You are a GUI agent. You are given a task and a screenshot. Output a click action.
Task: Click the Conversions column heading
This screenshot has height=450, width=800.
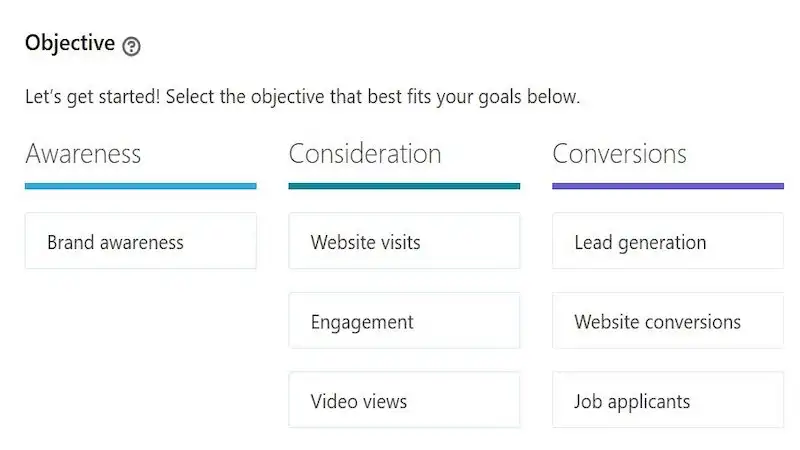point(619,154)
